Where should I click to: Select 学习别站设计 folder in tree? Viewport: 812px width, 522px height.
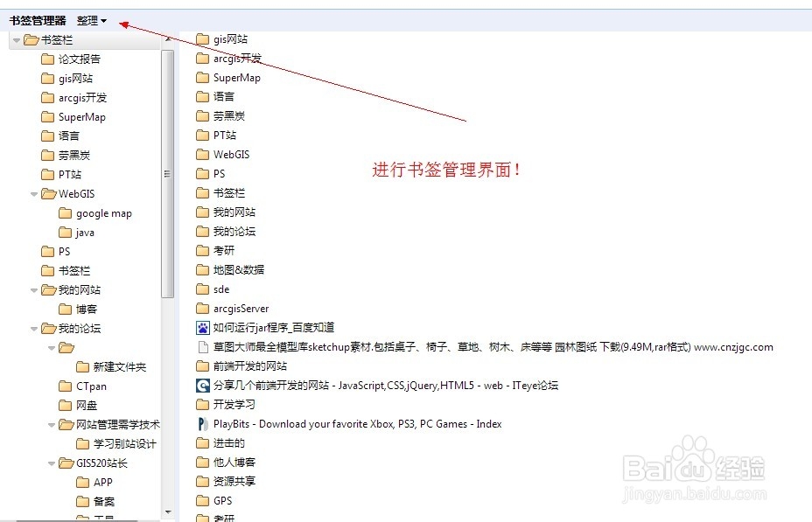coord(116,444)
